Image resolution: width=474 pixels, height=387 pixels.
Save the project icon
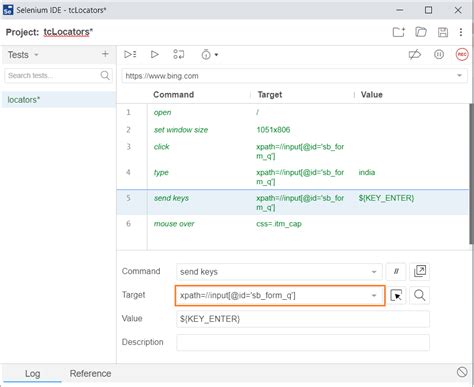click(x=443, y=32)
